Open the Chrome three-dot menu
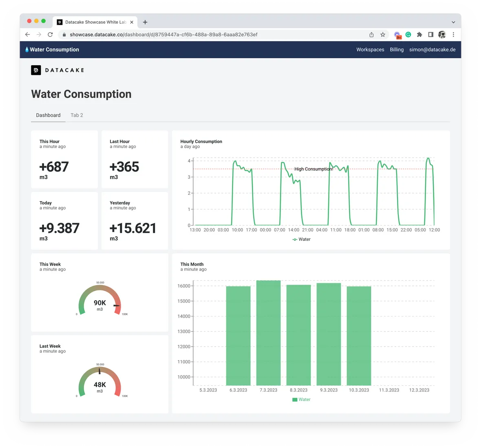 [453, 35]
